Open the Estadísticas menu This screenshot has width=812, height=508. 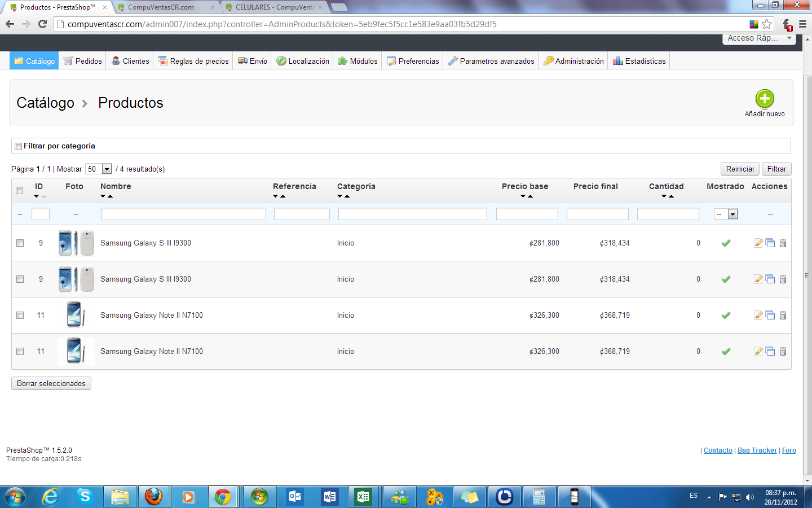(639, 61)
